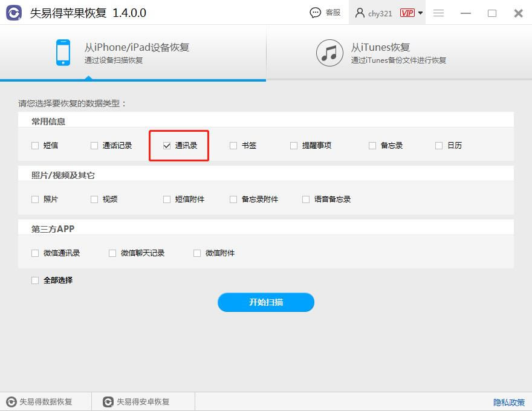
Task: Enable the 短信附件 checkbox
Action: point(167,199)
